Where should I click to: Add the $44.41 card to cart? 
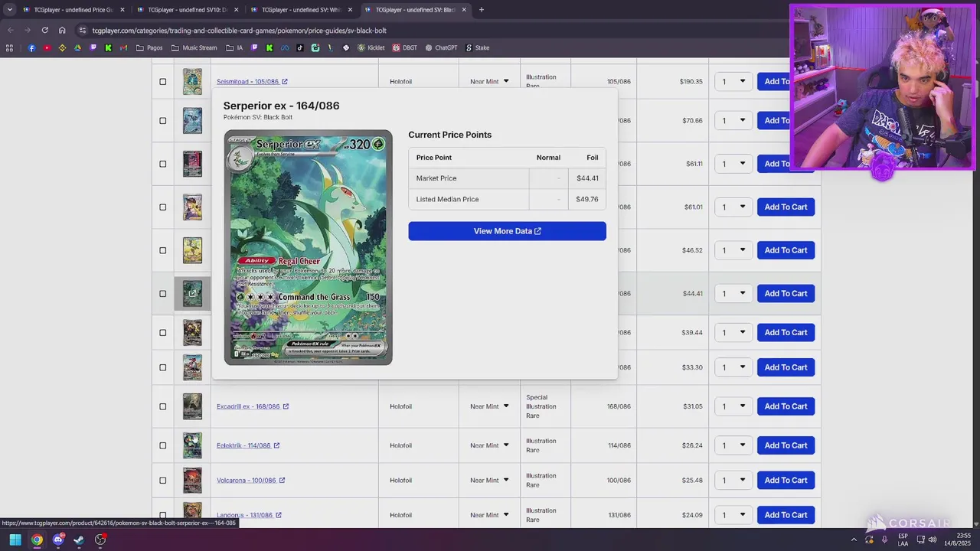coord(786,293)
